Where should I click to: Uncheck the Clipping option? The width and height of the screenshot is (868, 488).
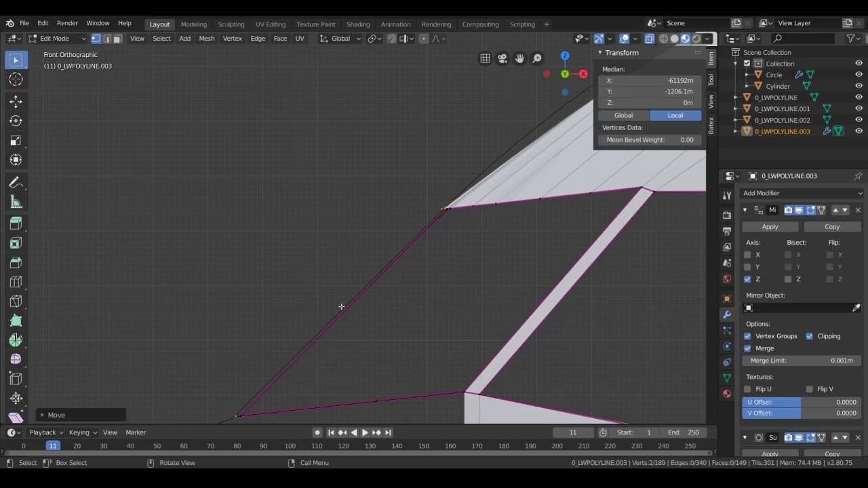[809, 336]
